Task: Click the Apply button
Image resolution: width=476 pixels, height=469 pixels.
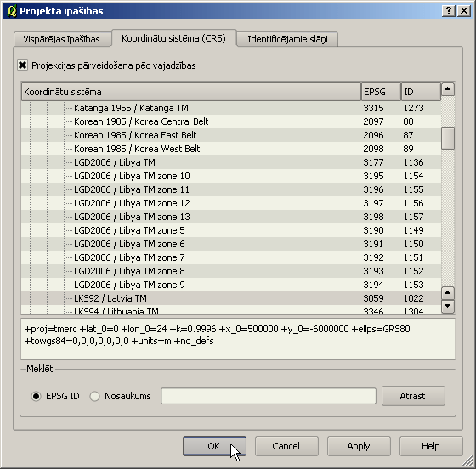Action: [359, 446]
